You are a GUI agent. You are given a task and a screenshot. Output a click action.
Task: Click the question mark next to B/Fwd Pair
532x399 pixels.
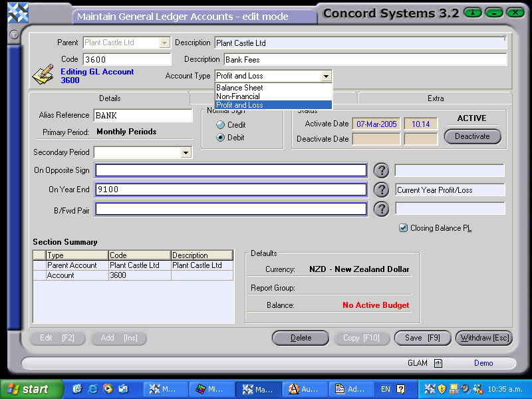point(381,209)
